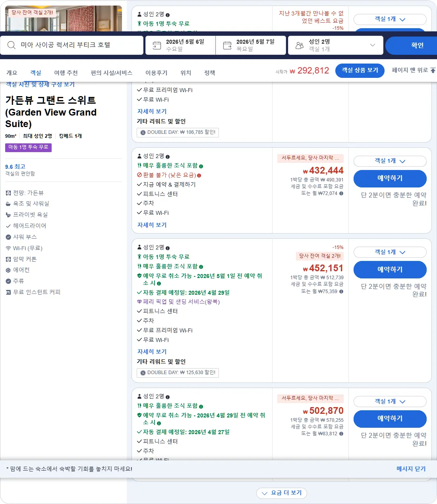Click the 당사 잔여 객실 2개! label in ₩452,151 offer
This screenshot has width=437, height=504.
click(320, 256)
